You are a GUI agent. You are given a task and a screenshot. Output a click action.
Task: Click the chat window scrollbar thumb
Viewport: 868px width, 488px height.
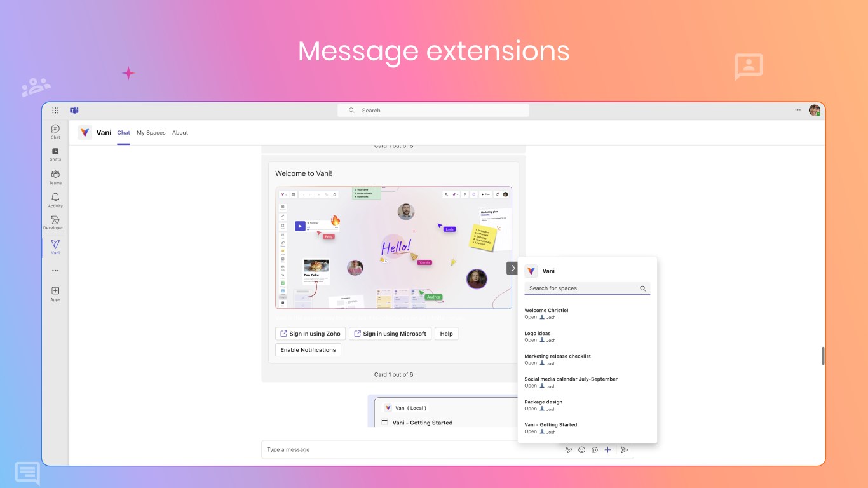point(823,356)
